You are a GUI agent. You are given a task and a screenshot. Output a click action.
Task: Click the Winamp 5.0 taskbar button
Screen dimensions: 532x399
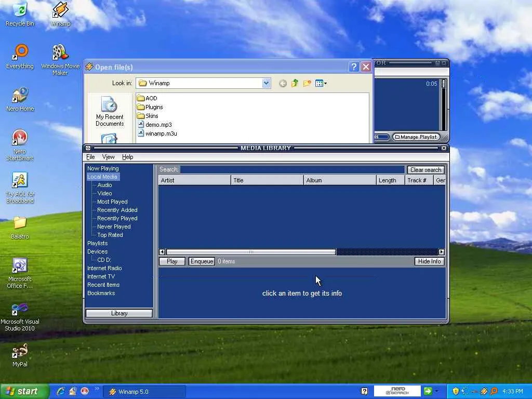[x=144, y=392]
